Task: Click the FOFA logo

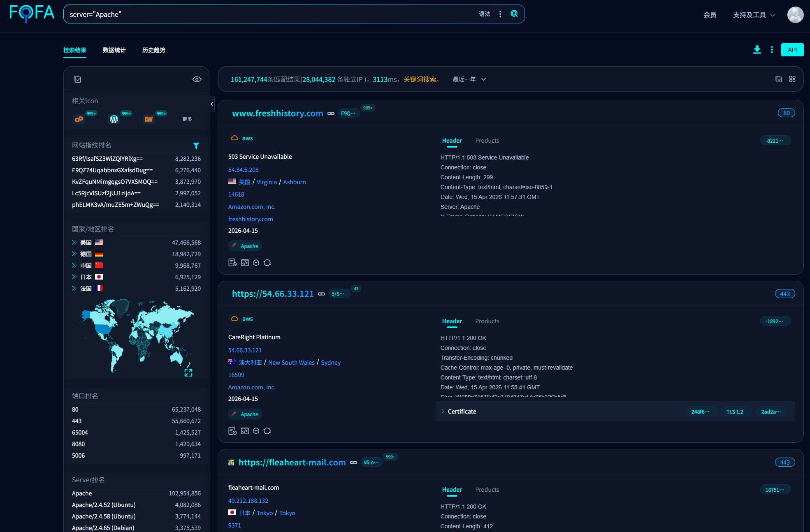Action: coord(32,14)
